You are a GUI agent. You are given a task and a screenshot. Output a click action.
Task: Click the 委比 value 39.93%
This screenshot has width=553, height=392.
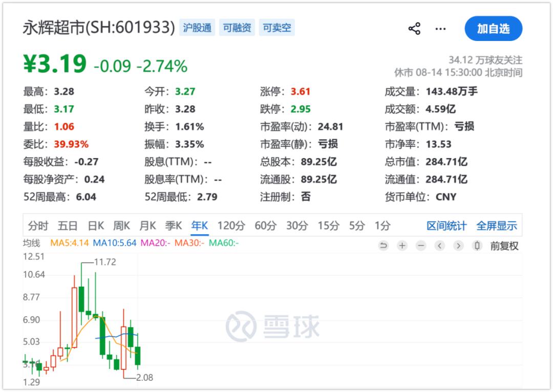pos(71,144)
